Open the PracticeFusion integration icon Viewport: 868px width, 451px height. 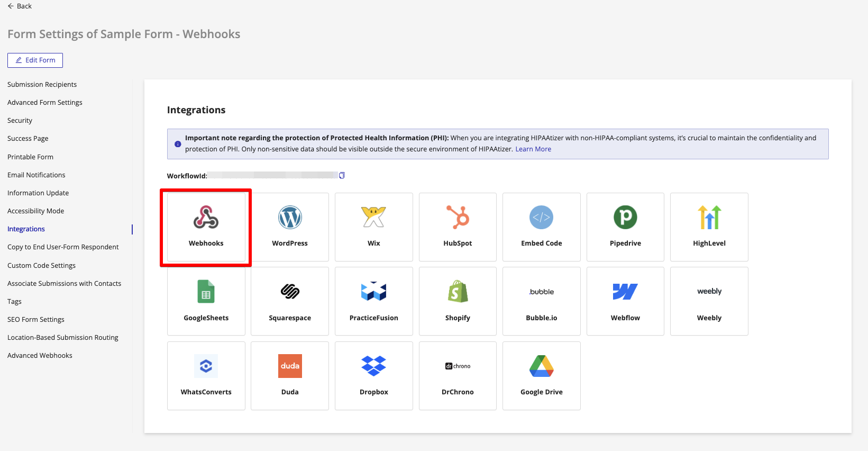click(374, 292)
